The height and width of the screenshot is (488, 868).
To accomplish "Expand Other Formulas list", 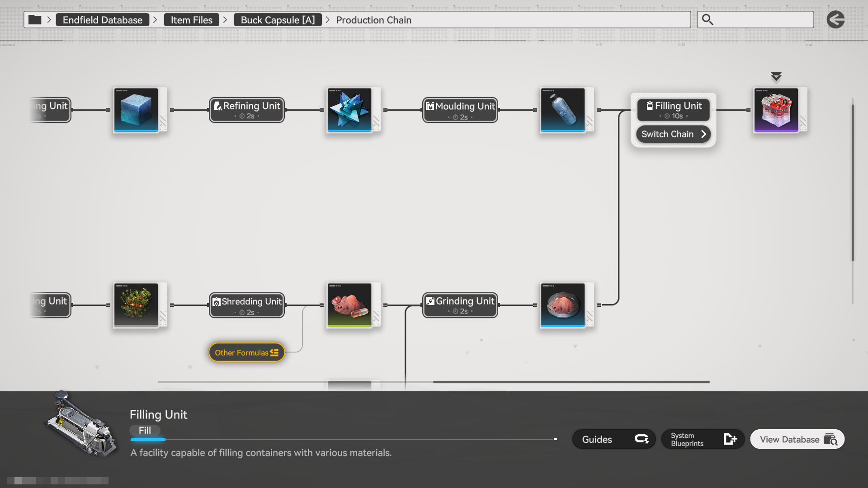I will click(x=246, y=352).
